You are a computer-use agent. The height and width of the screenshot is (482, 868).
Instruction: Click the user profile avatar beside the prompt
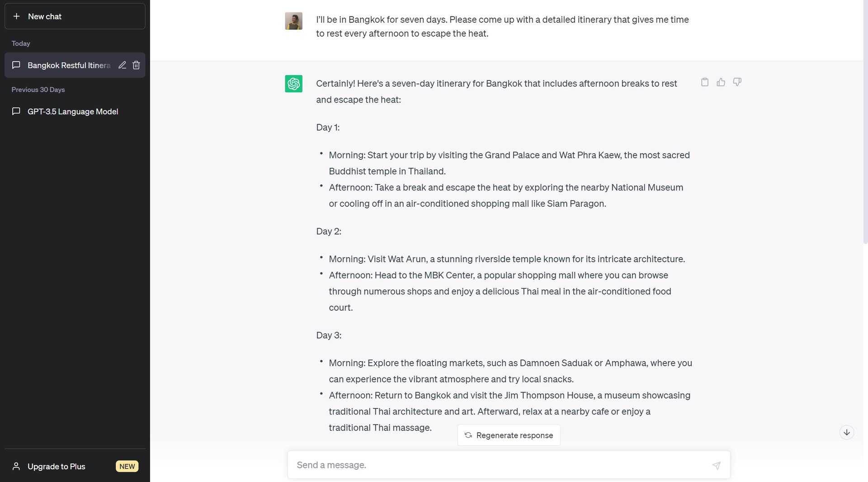(x=293, y=21)
